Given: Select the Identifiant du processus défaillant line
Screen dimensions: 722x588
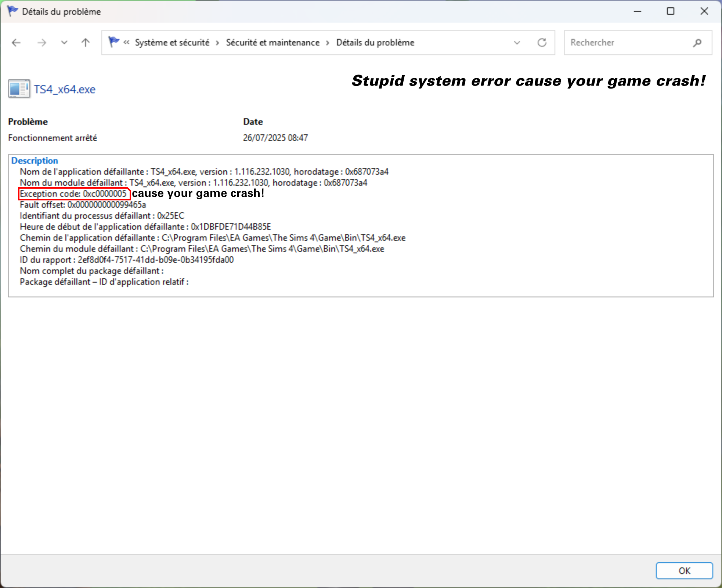Looking at the screenshot, I should pyautogui.click(x=102, y=216).
